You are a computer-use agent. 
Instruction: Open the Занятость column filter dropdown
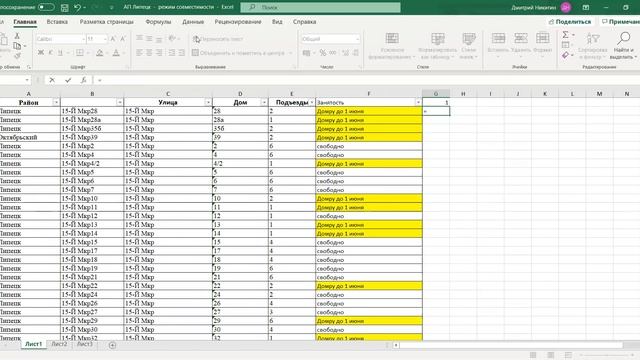(418, 102)
